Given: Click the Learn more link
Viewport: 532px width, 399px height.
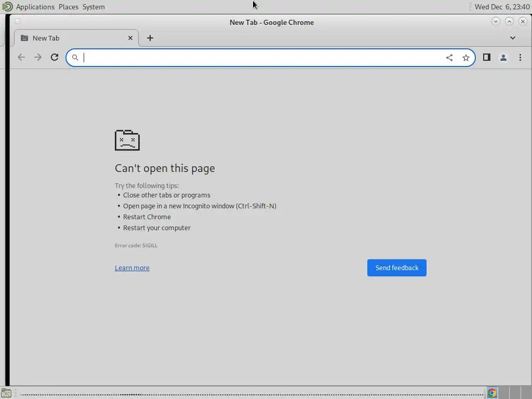Looking at the screenshot, I should [132, 268].
